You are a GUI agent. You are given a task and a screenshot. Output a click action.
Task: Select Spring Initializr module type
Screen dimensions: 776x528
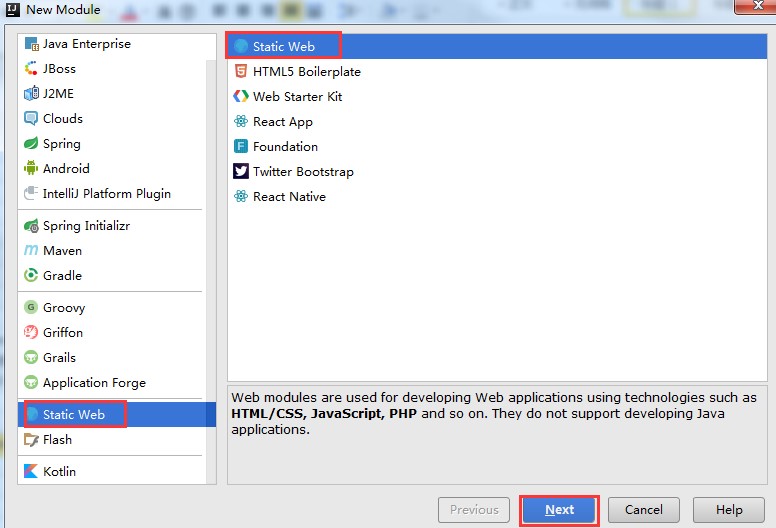[x=86, y=226]
